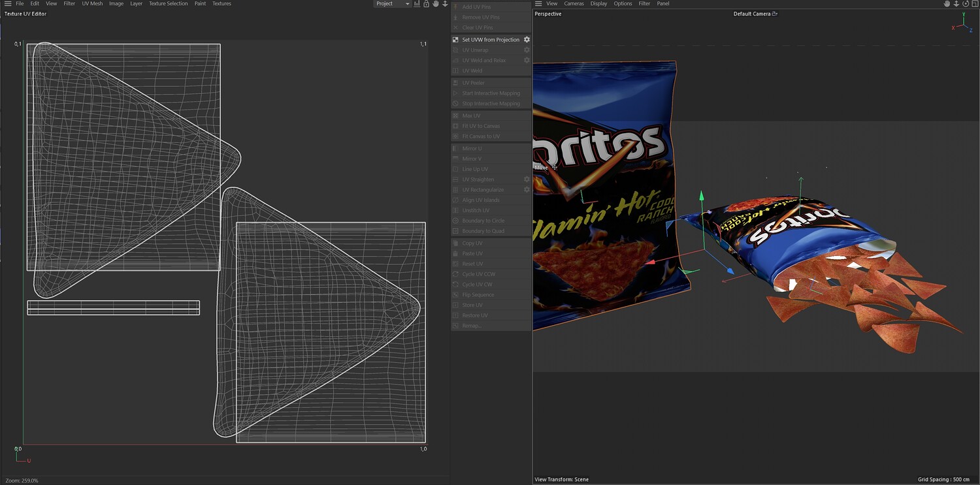
Task: Click Set UVW from Projection command
Action: pos(491,40)
